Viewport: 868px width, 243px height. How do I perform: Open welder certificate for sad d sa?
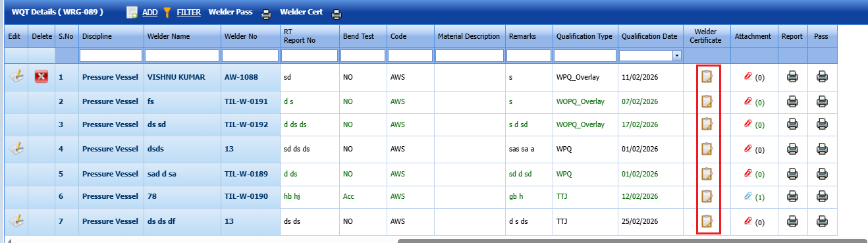pos(707,174)
